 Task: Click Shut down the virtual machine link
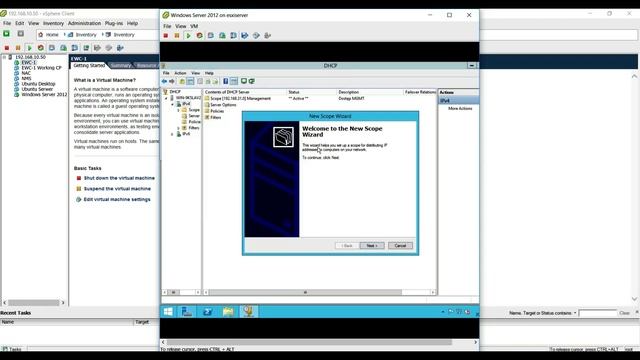tap(119, 178)
